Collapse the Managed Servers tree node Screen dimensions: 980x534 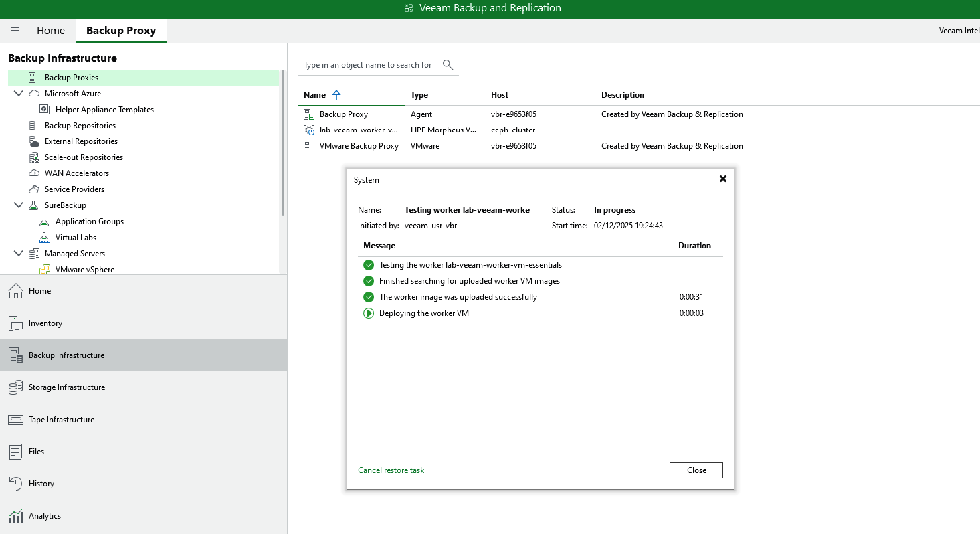tap(18, 254)
